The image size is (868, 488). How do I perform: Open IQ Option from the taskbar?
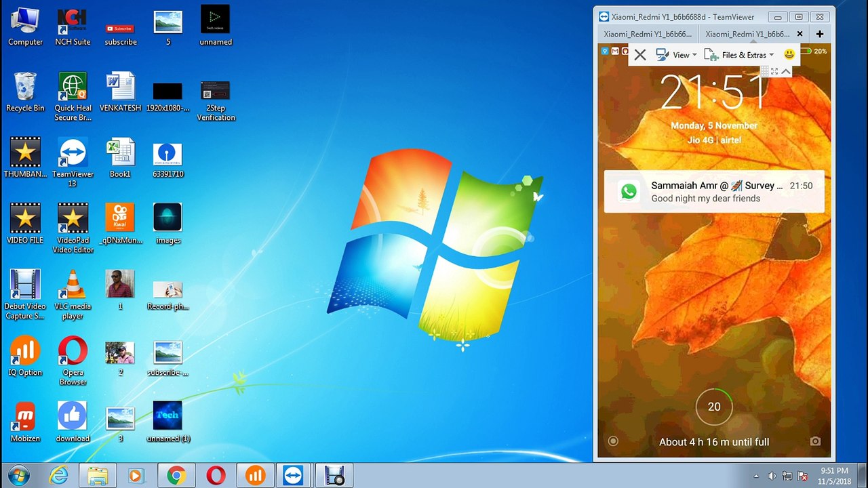click(255, 476)
